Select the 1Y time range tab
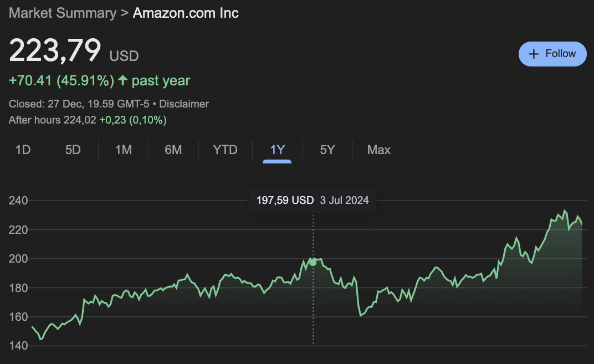This screenshot has height=364, width=594. [x=277, y=150]
